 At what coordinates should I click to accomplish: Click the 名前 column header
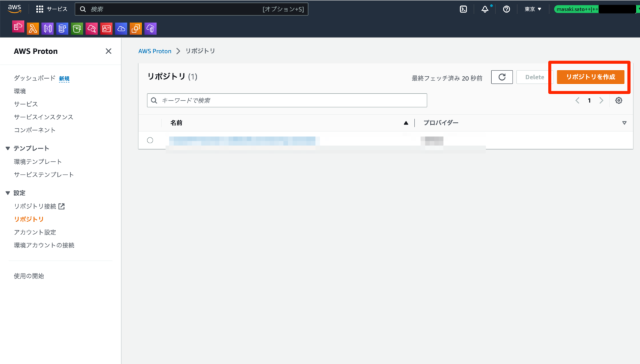[x=176, y=123]
